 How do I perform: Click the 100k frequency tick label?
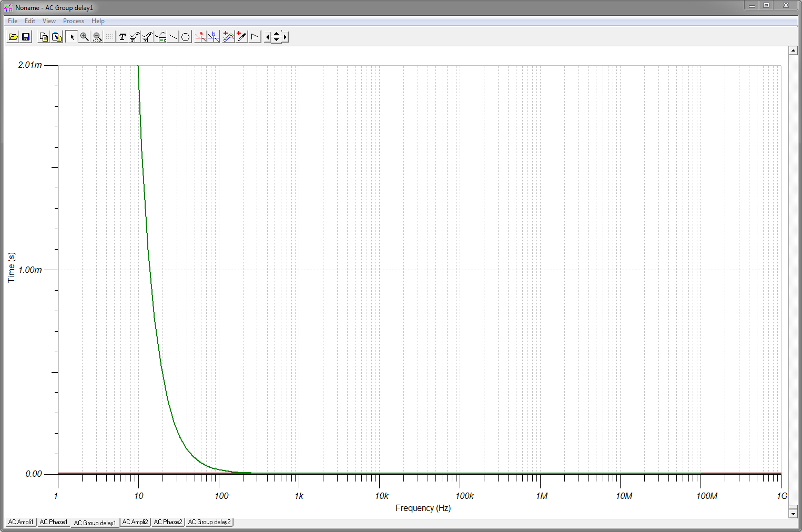tap(464, 496)
